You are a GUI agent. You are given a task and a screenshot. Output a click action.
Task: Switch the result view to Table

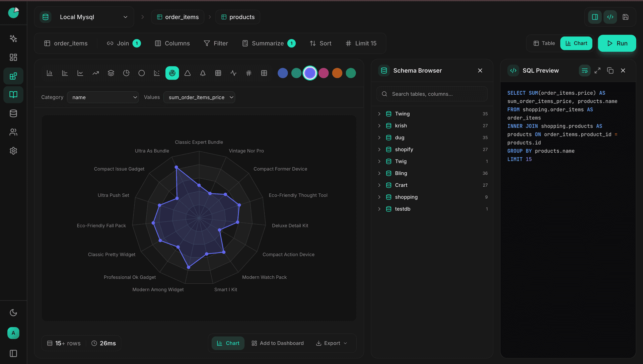coord(543,43)
